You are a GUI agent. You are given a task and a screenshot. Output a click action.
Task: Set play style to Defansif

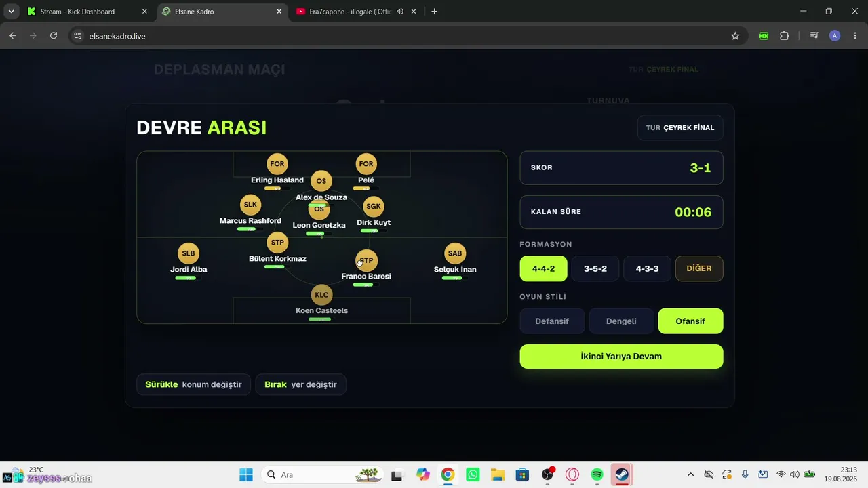[552, 321]
